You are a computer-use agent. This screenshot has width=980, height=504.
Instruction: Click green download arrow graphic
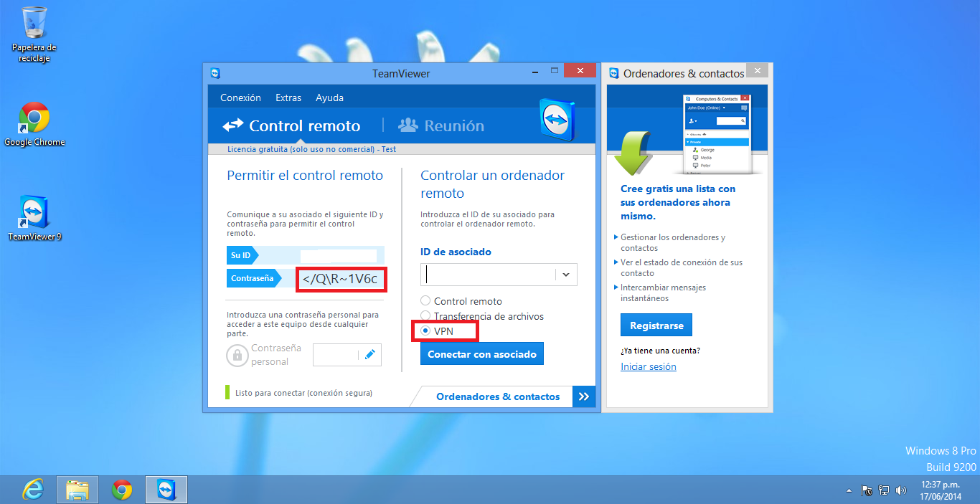632,153
